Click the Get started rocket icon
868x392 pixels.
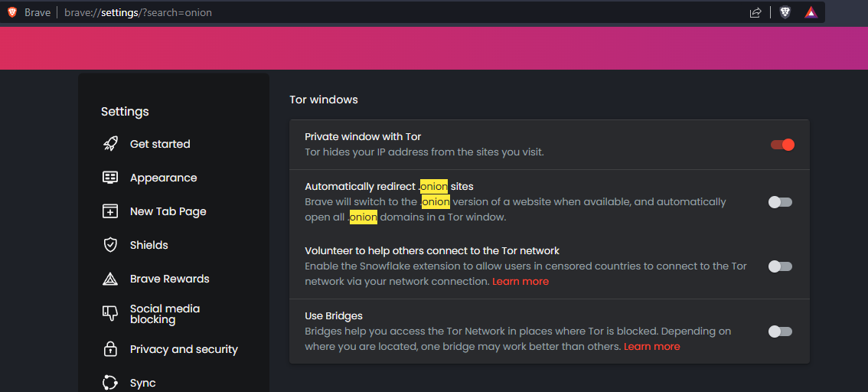[x=110, y=144]
